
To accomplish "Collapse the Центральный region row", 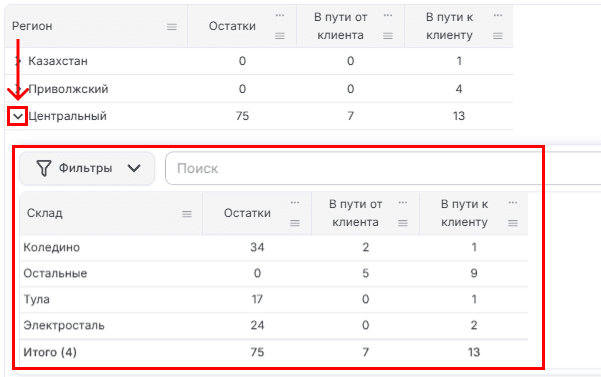I will [x=18, y=116].
